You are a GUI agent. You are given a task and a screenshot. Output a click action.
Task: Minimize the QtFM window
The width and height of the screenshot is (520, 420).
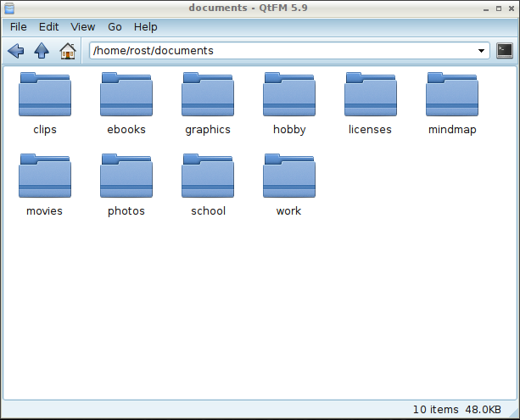486,9
